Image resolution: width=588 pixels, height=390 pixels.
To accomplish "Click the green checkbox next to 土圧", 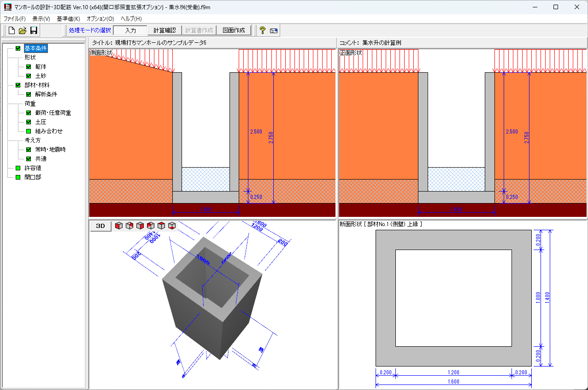I will point(29,122).
